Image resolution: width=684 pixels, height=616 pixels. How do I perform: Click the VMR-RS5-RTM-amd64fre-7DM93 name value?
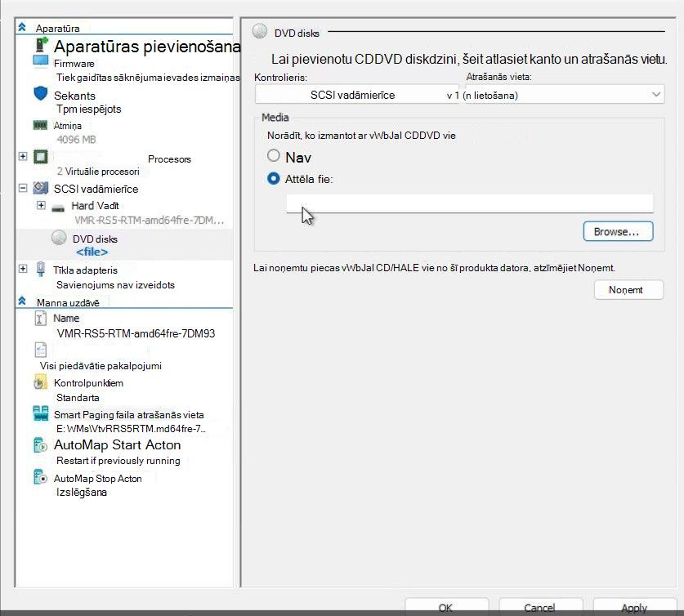click(136, 333)
